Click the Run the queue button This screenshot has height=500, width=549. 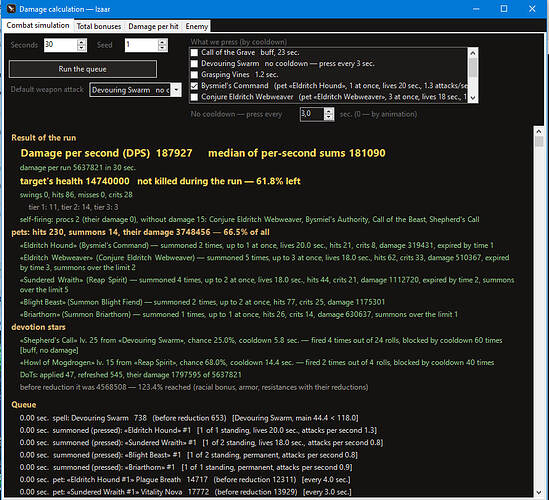pos(83,69)
